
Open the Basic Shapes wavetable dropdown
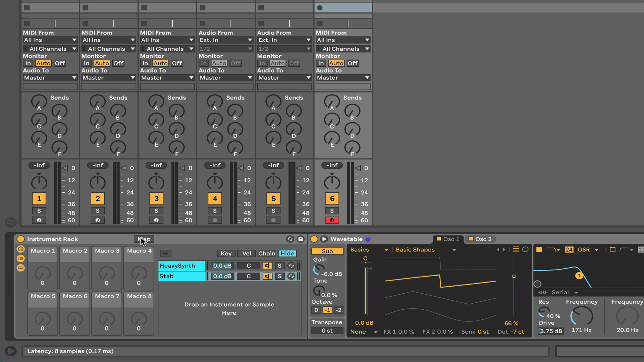425,250
